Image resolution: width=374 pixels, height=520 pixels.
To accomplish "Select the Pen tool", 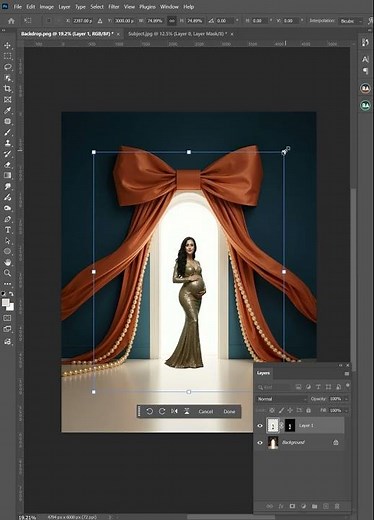I will 7,219.
